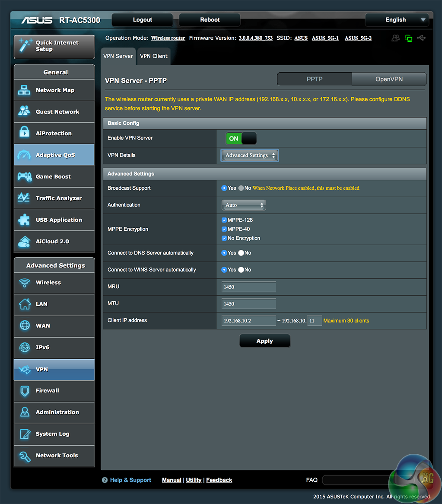The image size is (442, 504).
Task: Click the ASUS_5G-1 SSID link
Action: 325,38
